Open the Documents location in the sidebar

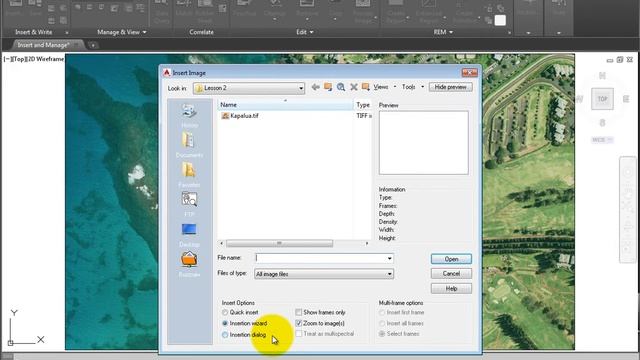pyautogui.click(x=189, y=145)
